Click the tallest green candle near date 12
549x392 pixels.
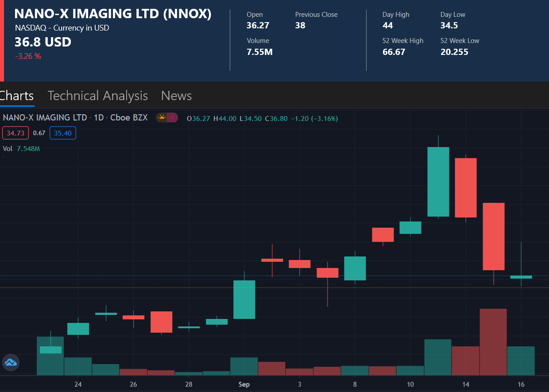coord(438,182)
